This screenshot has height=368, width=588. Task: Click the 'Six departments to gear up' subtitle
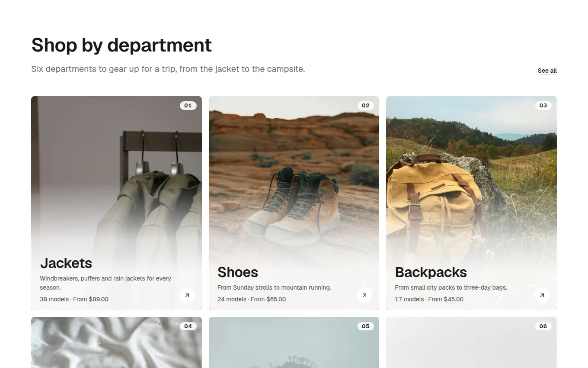[168, 69]
